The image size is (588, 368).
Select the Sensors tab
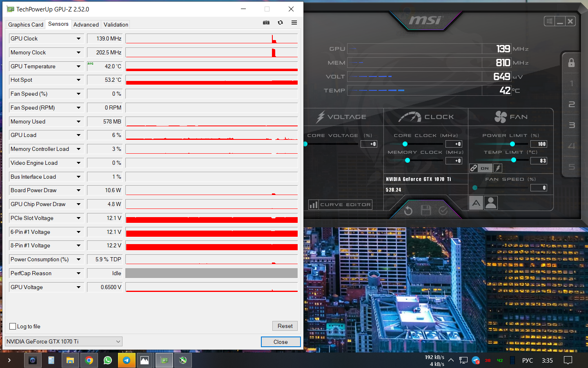(x=58, y=24)
